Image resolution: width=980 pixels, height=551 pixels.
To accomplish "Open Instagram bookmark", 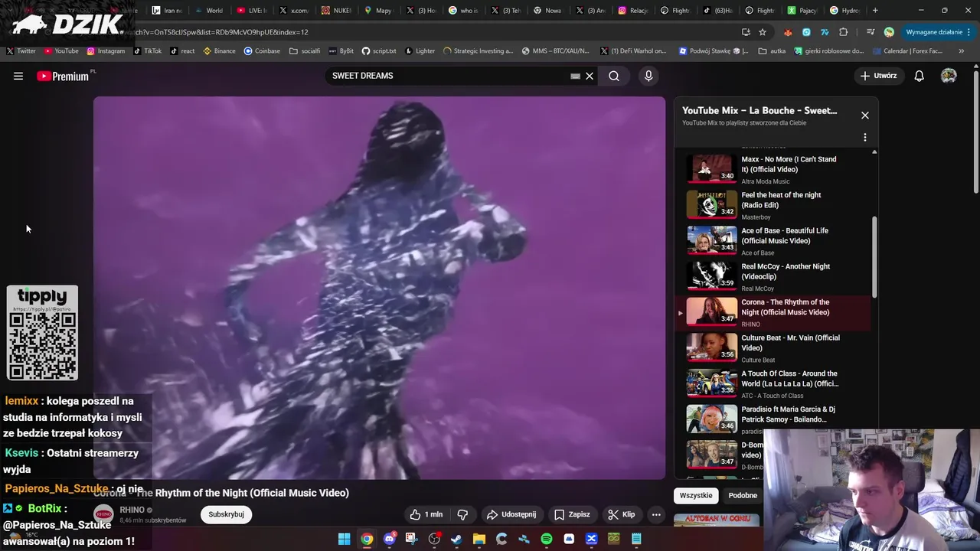I will (106, 51).
